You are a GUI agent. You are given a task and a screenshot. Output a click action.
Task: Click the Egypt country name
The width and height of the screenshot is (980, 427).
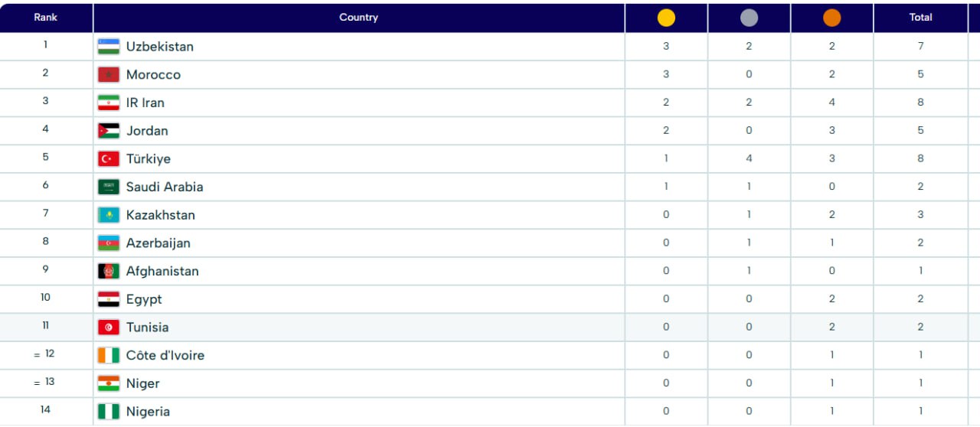(x=144, y=299)
